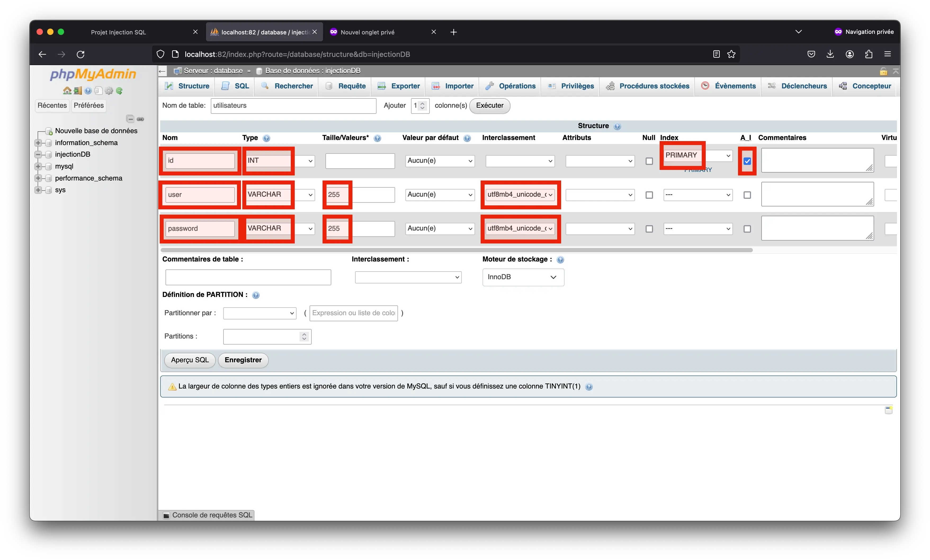Click the hide navigation panel arrow icon
930x560 pixels.
click(162, 71)
